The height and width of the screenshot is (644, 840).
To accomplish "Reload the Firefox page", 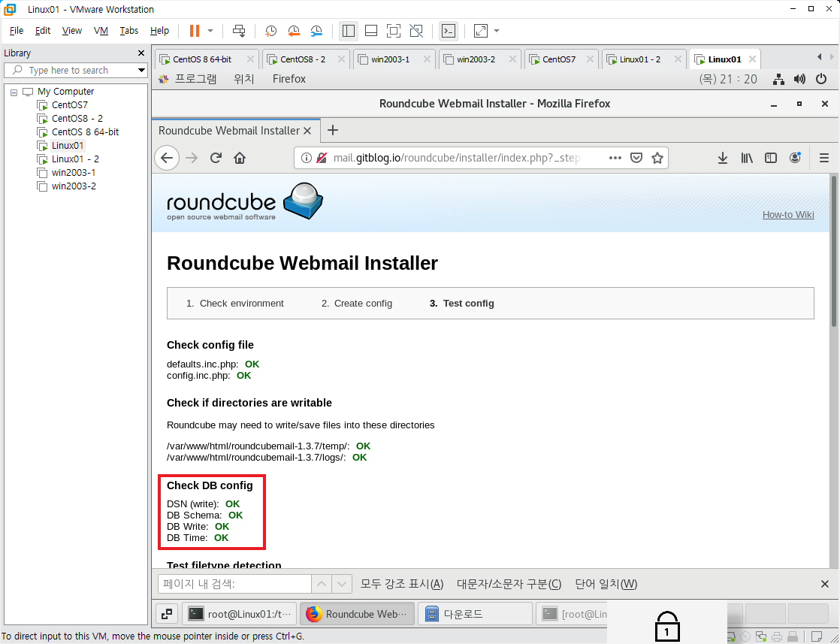I will point(216,158).
